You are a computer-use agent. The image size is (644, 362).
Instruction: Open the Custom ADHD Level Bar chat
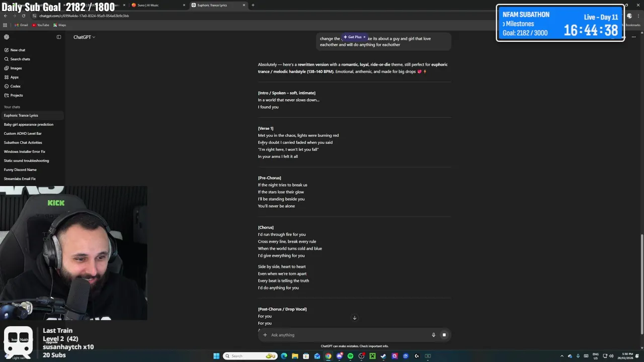click(x=32, y=133)
